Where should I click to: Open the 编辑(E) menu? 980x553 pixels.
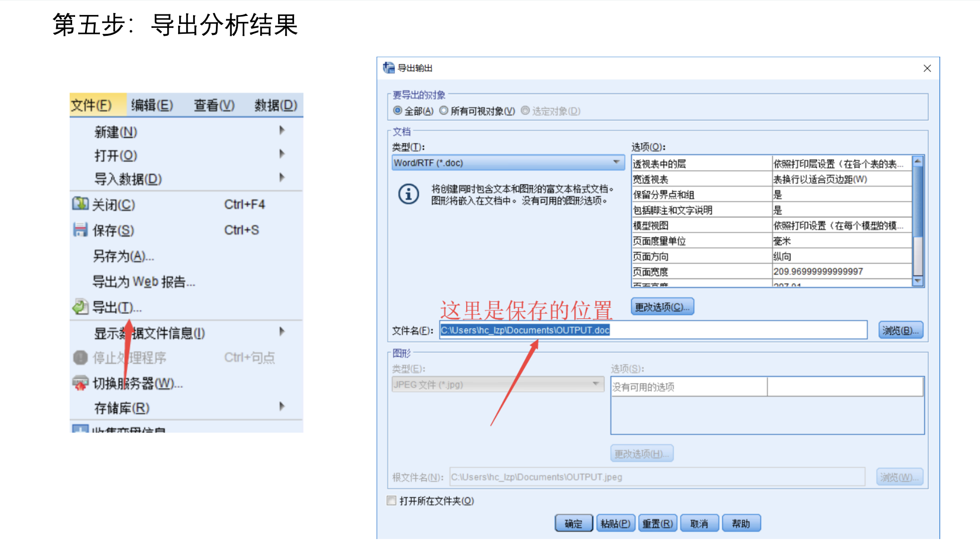(152, 105)
